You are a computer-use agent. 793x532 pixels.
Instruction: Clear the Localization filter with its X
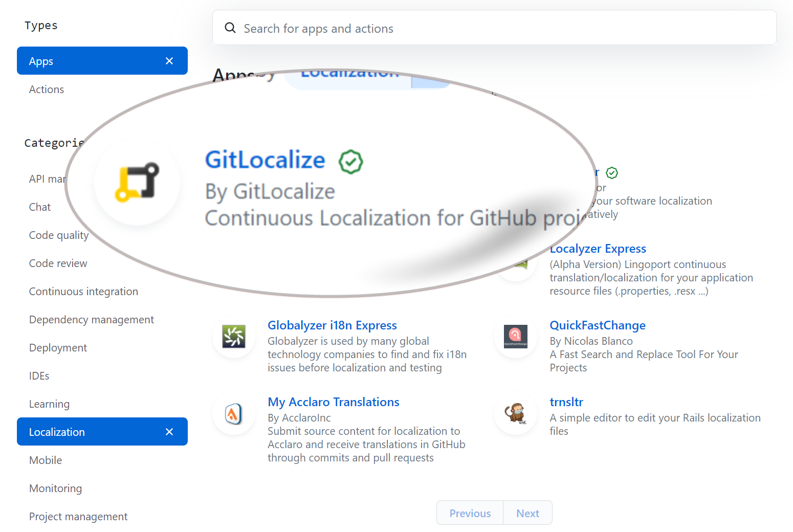[x=169, y=432]
